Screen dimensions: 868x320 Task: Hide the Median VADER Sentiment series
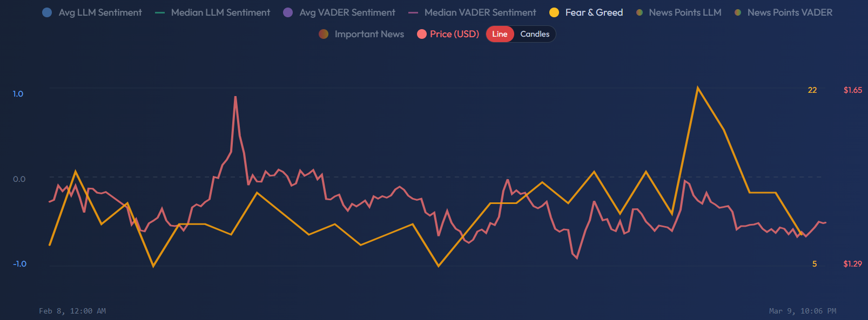481,12
